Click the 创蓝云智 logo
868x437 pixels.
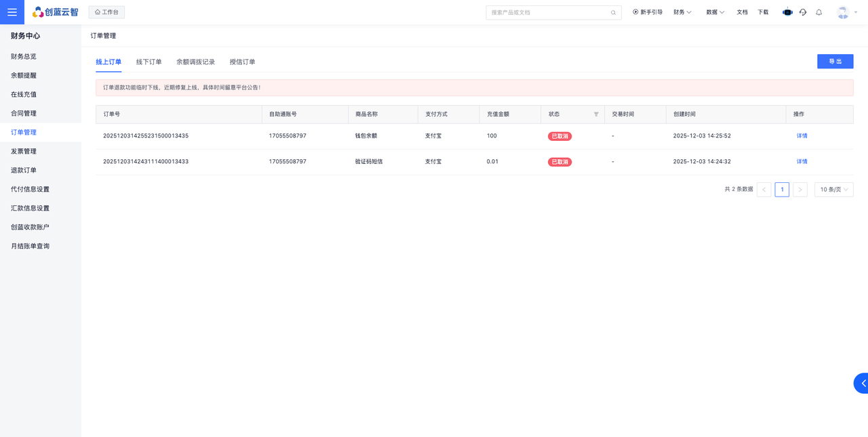point(55,12)
